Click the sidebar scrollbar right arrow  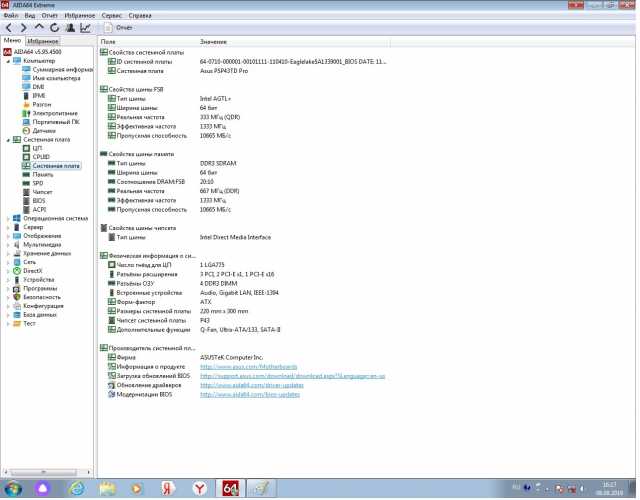[x=89, y=472]
